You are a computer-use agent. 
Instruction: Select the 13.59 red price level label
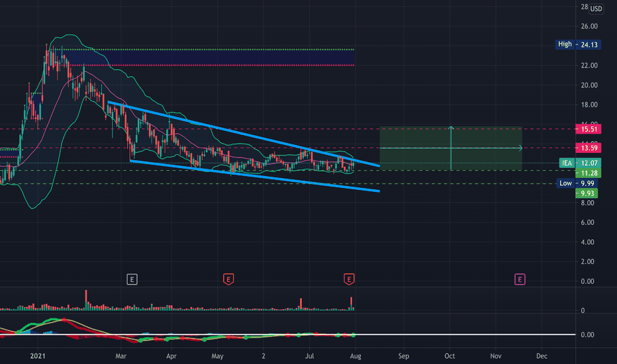(588, 148)
